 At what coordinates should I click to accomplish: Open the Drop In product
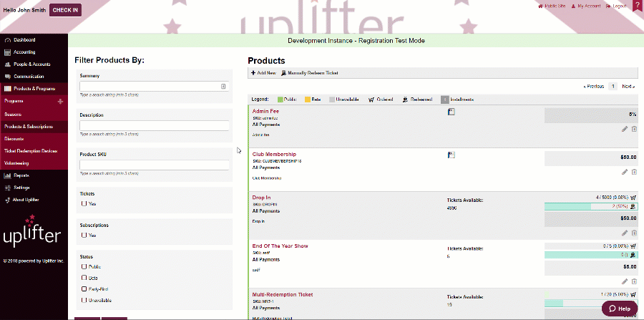tap(261, 198)
